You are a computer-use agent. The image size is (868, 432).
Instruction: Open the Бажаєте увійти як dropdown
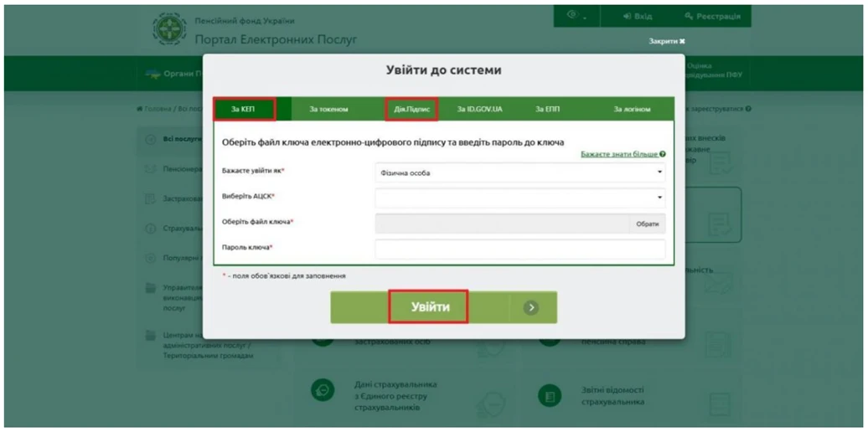(x=520, y=172)
